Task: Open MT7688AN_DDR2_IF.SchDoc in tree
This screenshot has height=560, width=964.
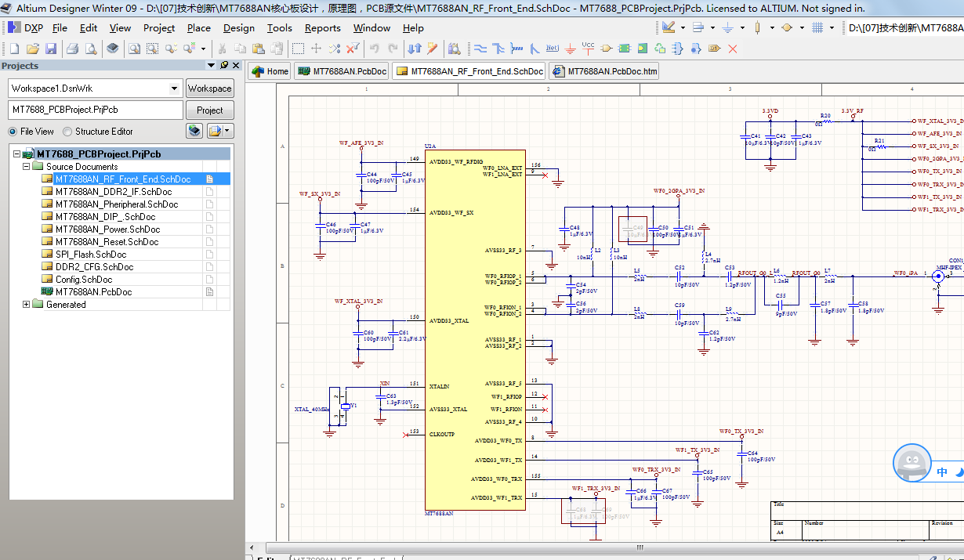Action: click(x=113, y=192)
